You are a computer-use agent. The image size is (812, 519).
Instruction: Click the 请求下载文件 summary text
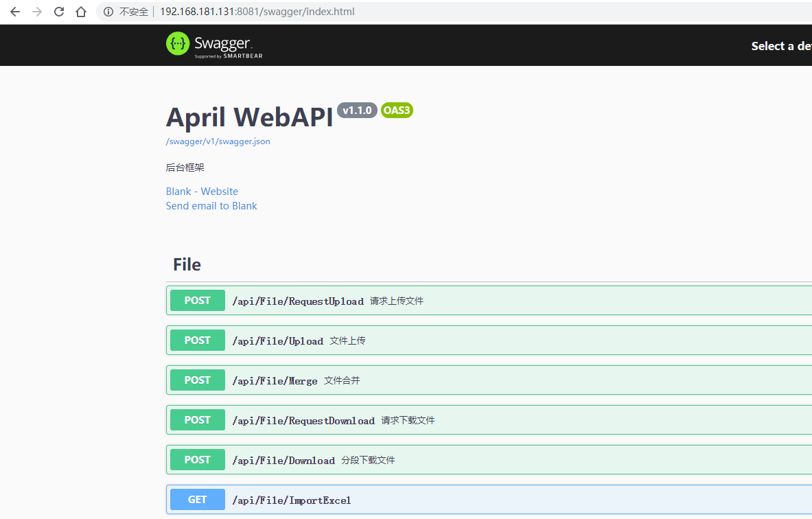(408, 421)
